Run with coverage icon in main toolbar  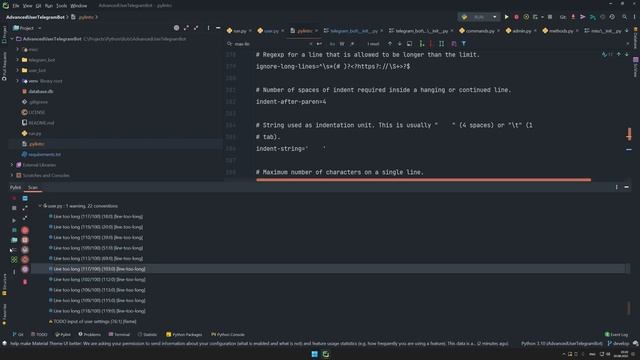pyautogui.click(x=526, y=17)
